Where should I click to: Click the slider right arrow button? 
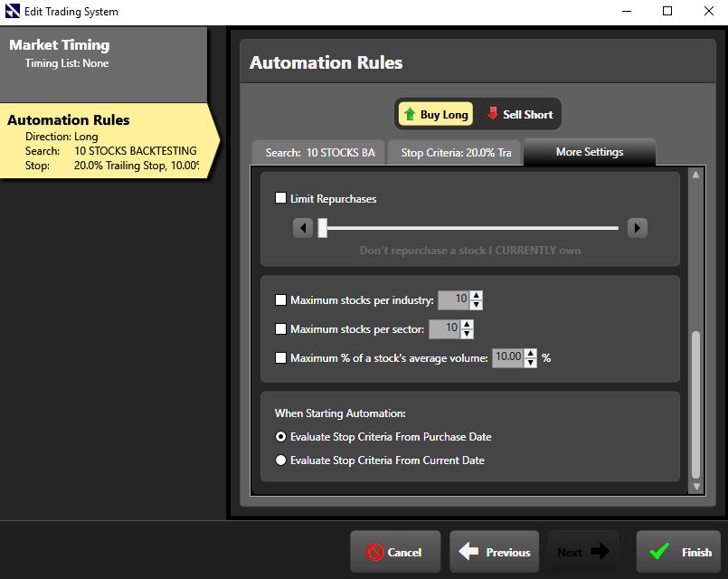point(638,228)
